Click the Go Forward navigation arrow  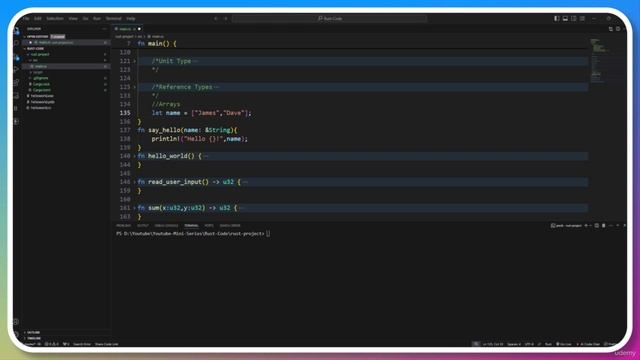point(225,18)
